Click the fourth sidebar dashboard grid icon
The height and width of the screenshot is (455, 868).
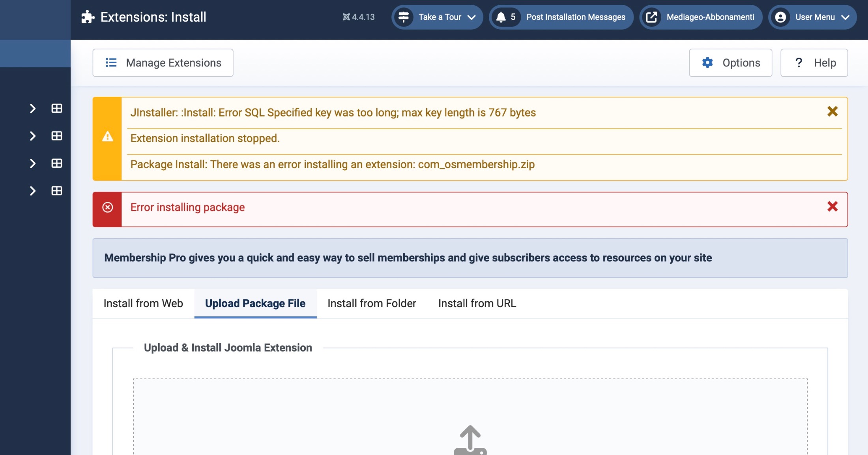click(57, 191)
